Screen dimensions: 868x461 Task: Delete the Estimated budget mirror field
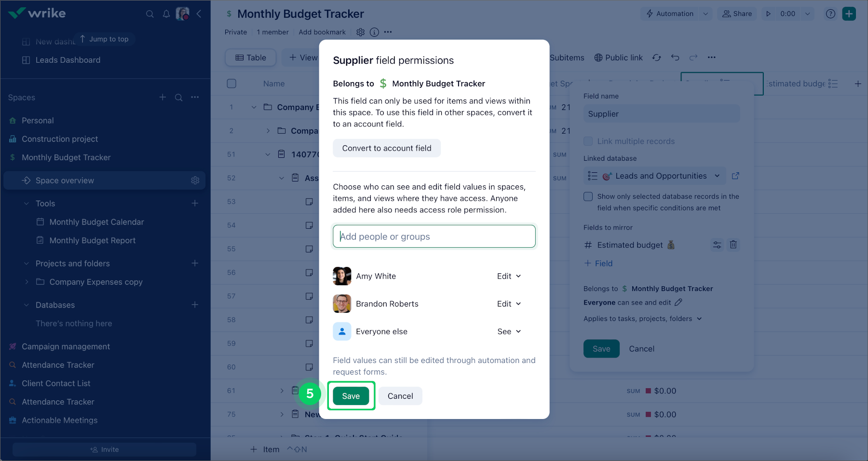(x=733, y=245)
